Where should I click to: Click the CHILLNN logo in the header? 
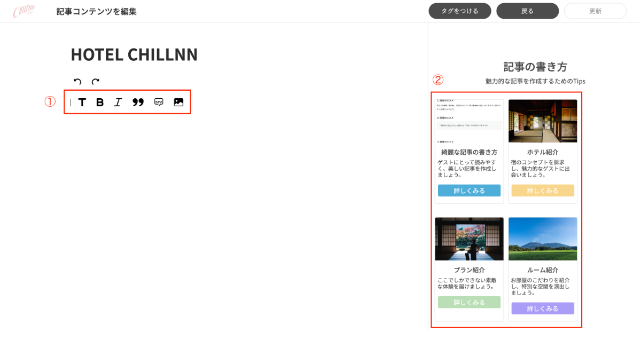pyautogui.click(x=24, y=11)
